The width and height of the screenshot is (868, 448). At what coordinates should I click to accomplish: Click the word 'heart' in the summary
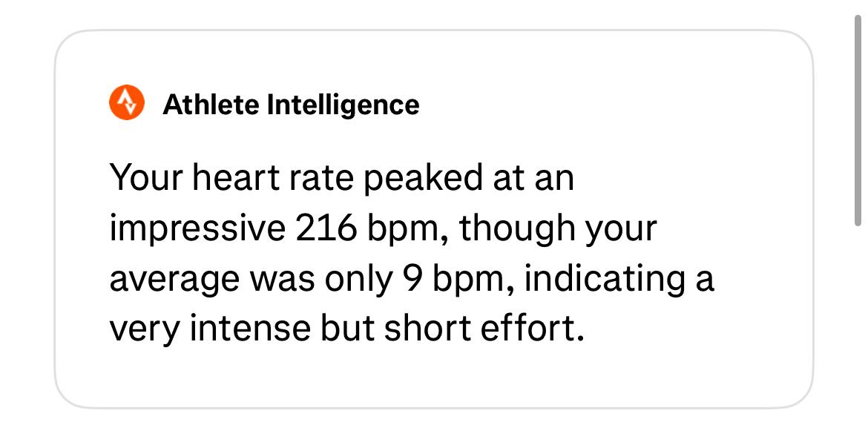coord(235,178)
